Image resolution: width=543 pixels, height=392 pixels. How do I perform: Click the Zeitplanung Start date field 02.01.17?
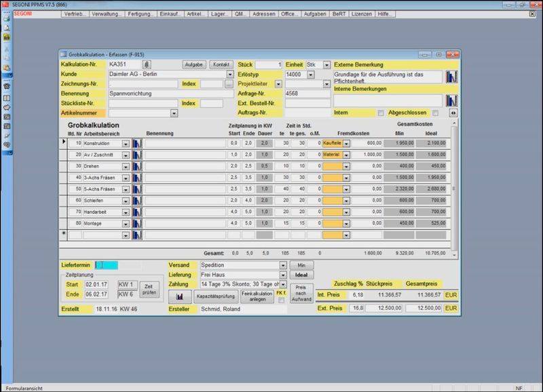[x=96, y=285]
